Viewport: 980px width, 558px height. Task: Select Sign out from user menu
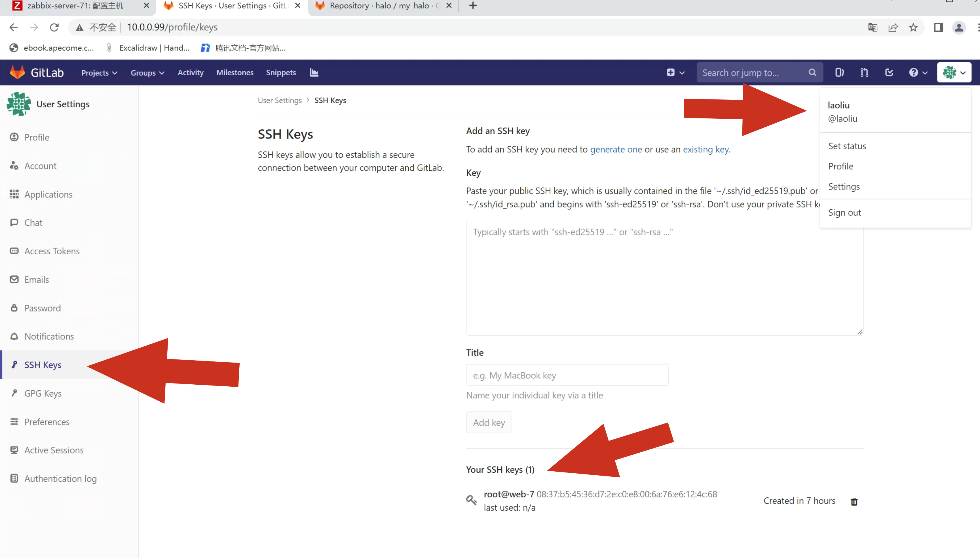(x=844, y=213)
